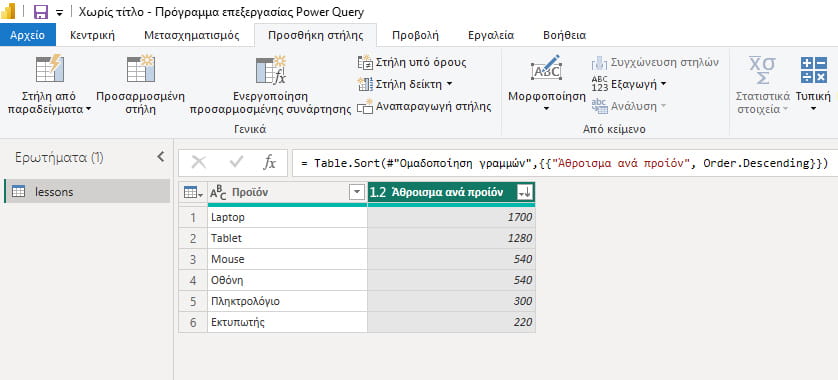This screenshot has width=838, height=380.
Task: Collapse the Ερωτήματα pane
Action: point(161,157)
